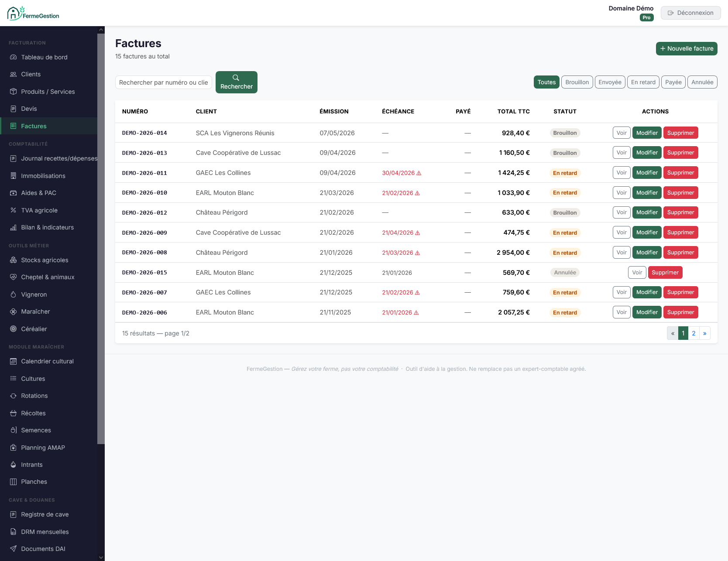Image resolution: width=728 pixels, height=561 pixels.
Task: Go to page 2 of results
Action: point(694,333)
